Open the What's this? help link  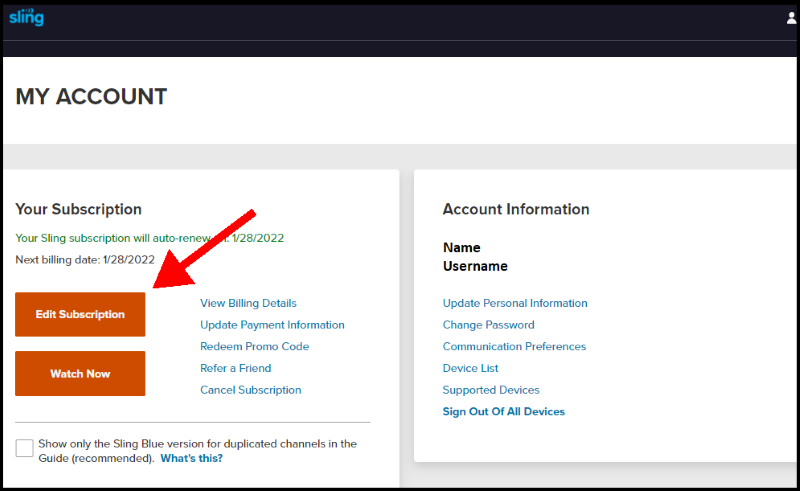click(x=192, y=458)
